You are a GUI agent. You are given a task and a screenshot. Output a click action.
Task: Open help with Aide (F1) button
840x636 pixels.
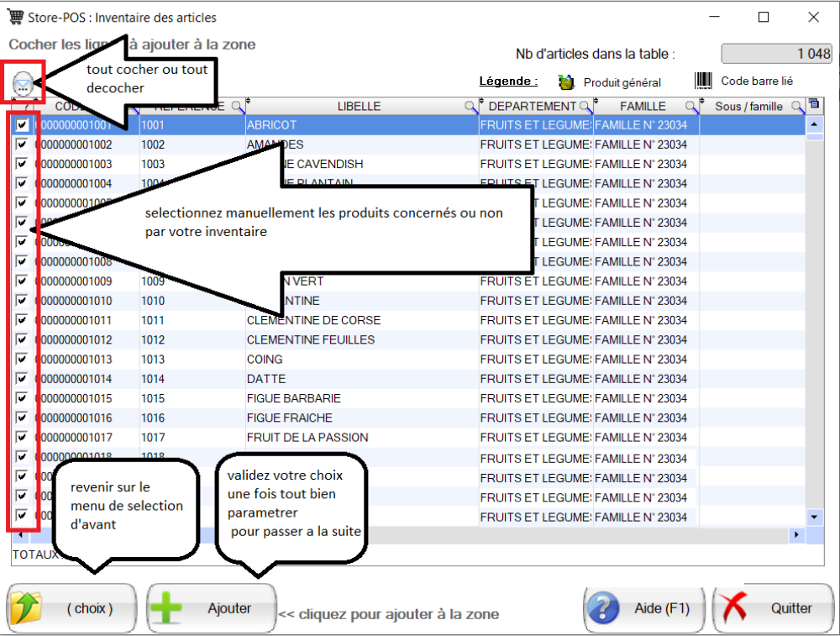(x=644, y=608)
